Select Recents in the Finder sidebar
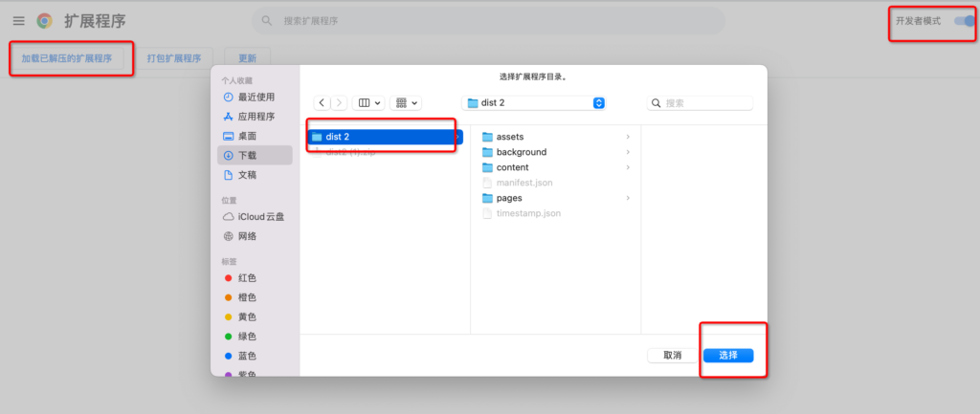 256,97
